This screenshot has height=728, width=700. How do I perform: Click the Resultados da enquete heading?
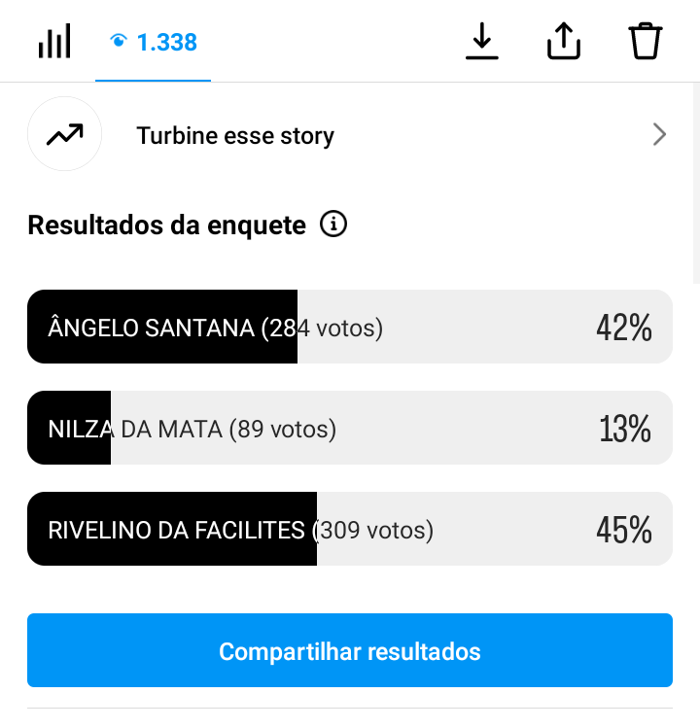[166, 225]
